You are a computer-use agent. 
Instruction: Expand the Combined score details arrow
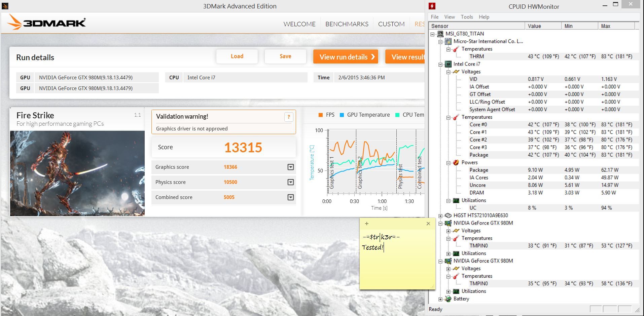click(291, 197)
